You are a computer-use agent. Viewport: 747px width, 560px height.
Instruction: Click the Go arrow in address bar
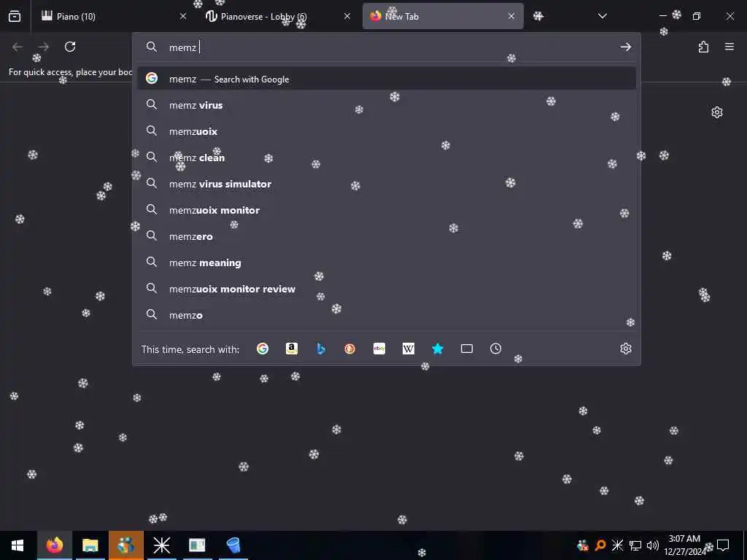[x=625, y=47]
